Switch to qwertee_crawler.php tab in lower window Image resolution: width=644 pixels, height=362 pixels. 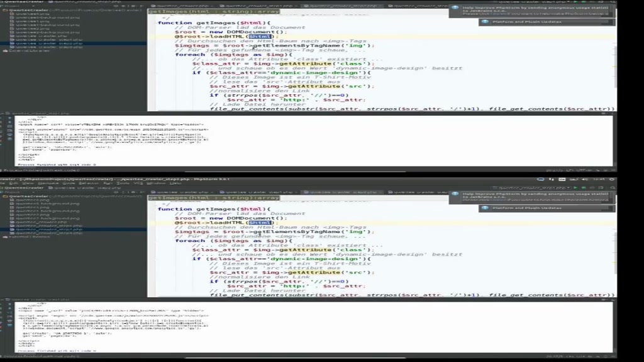tap(182, 192)
